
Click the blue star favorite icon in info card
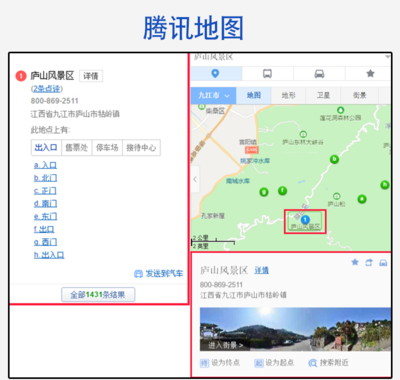355,262
